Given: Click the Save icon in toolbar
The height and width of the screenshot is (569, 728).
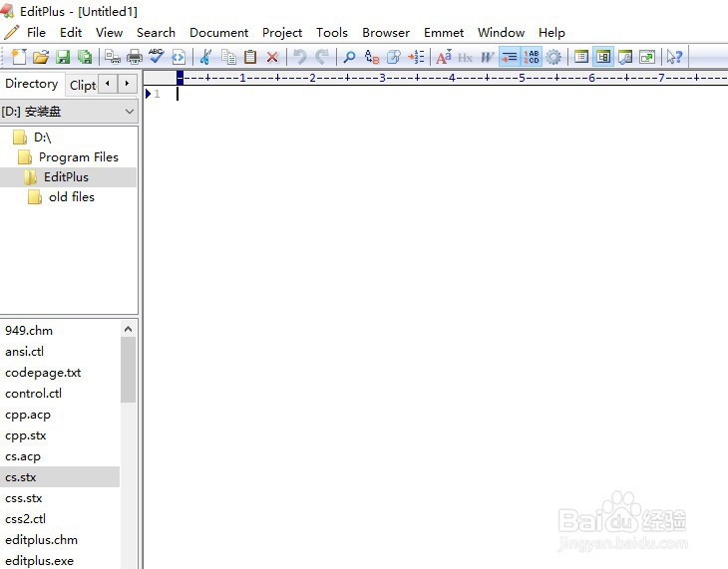Looking at the screenshot, I should click(63, 57).
